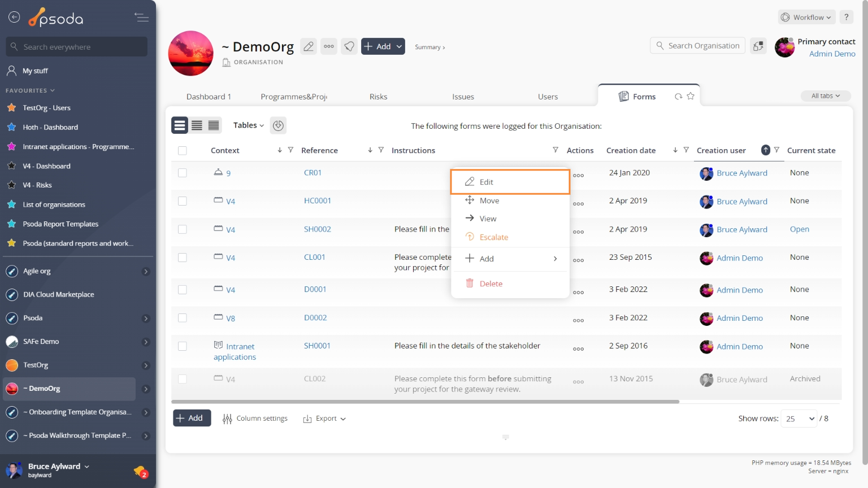Screen dimensions: 868x488
Task: Select the compact row density view icon
Action: (214, 125)
